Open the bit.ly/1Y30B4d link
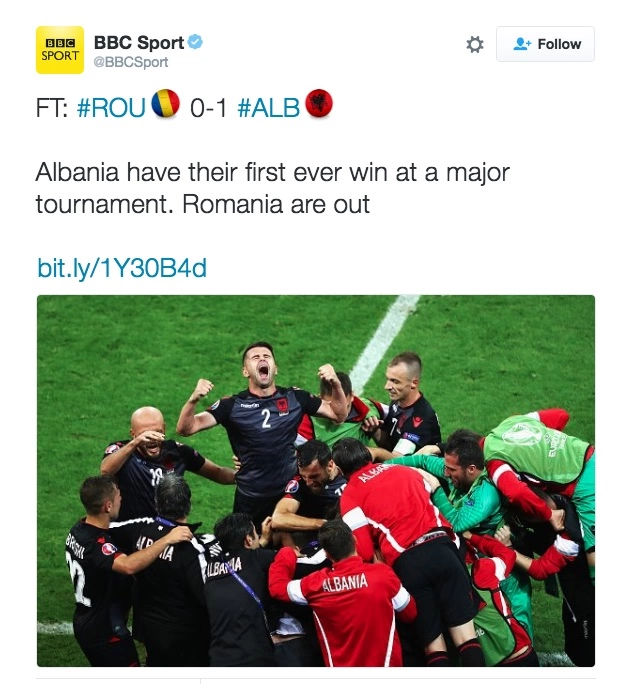 (122, 268)
